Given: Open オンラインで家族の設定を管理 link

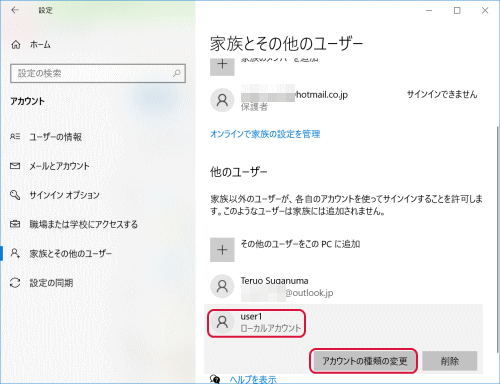Looking at the screenshot, I should point(265,134).
